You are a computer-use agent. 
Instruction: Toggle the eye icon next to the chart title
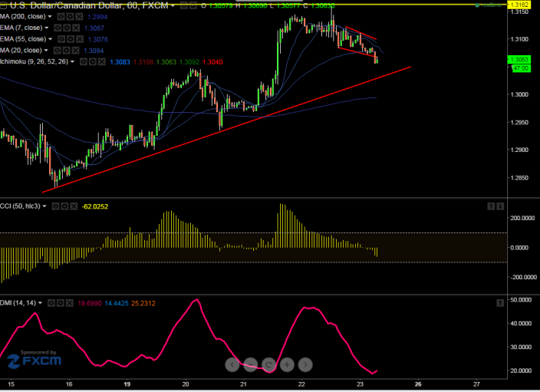click(x=184, y=5)
